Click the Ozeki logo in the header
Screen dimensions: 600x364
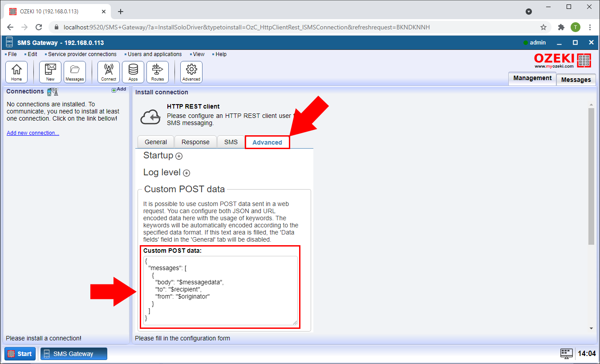[x=563, y=60]
